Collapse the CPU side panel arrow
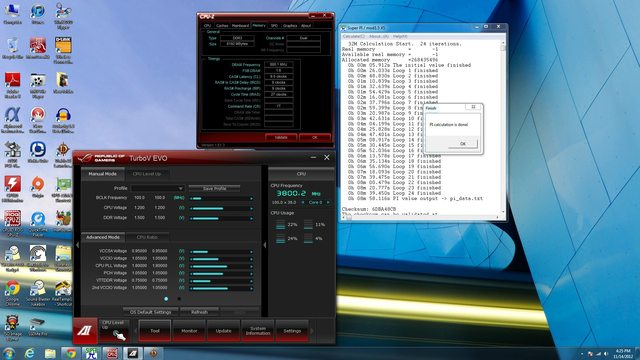 pyautogui.click(x=264, y=245)
